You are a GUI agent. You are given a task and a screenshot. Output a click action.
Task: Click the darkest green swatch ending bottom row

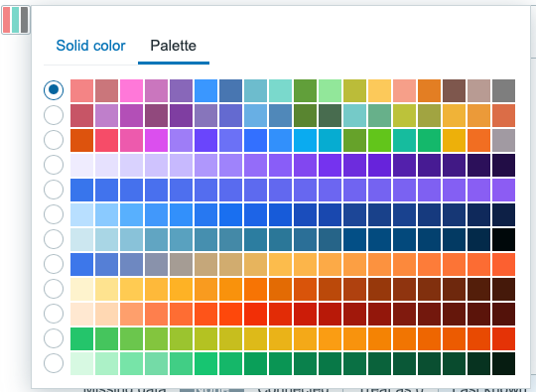pos(503,363)
